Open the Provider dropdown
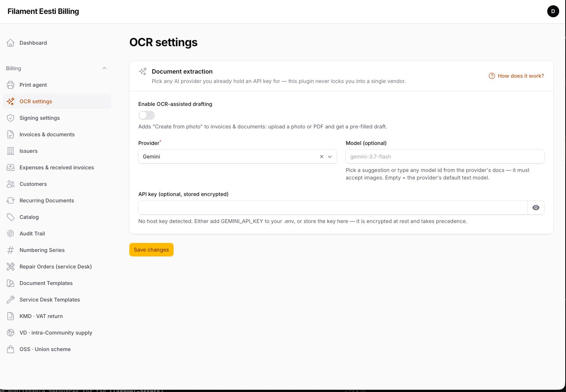 coord(238,157)
